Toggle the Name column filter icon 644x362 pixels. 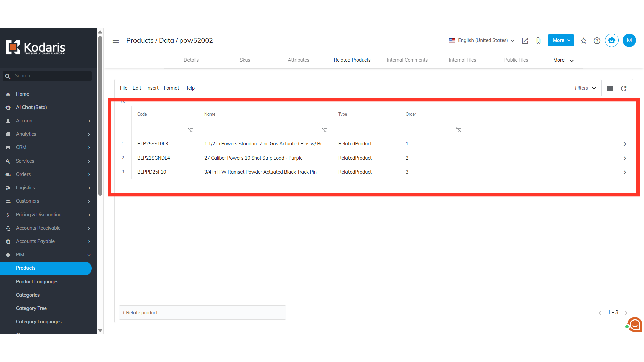click(x=324, y=130)
